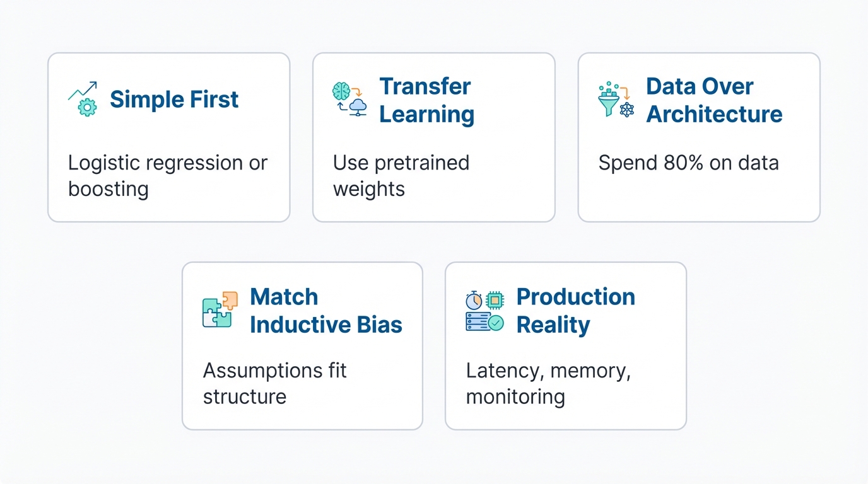This screenshot has width=868, height=484.
Task: Click the orange processor chip icon
Action: tap(495, 301)
